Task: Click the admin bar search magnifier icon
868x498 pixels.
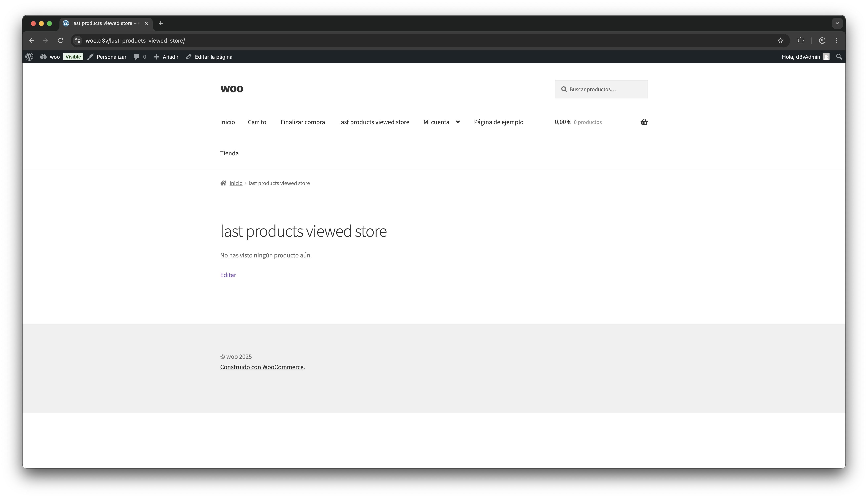Action: [839, 57]
